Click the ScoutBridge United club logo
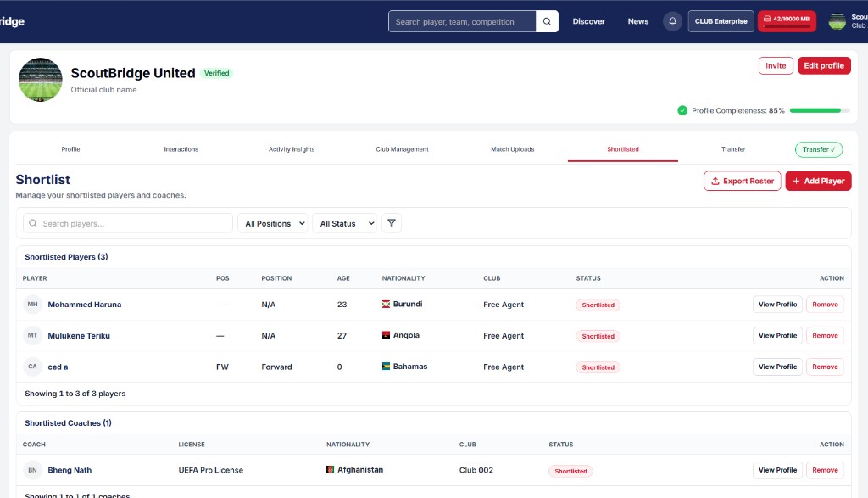Viewport: 868px width, 498px height. (41, 80)
